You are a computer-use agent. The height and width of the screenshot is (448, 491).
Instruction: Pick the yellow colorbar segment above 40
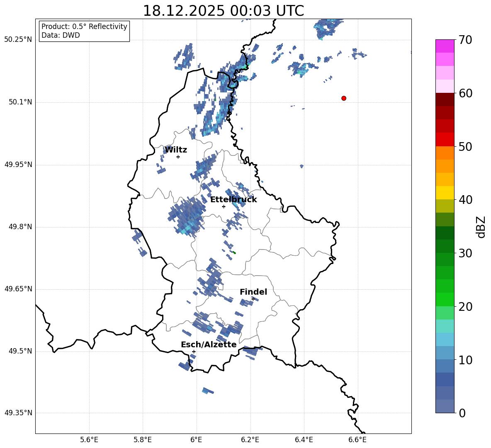(445, 193)
